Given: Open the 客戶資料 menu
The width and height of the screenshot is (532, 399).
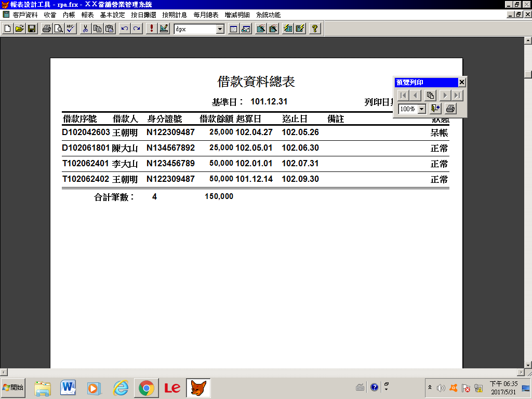Looking at the screenshot, I should (x=25, y=15).
